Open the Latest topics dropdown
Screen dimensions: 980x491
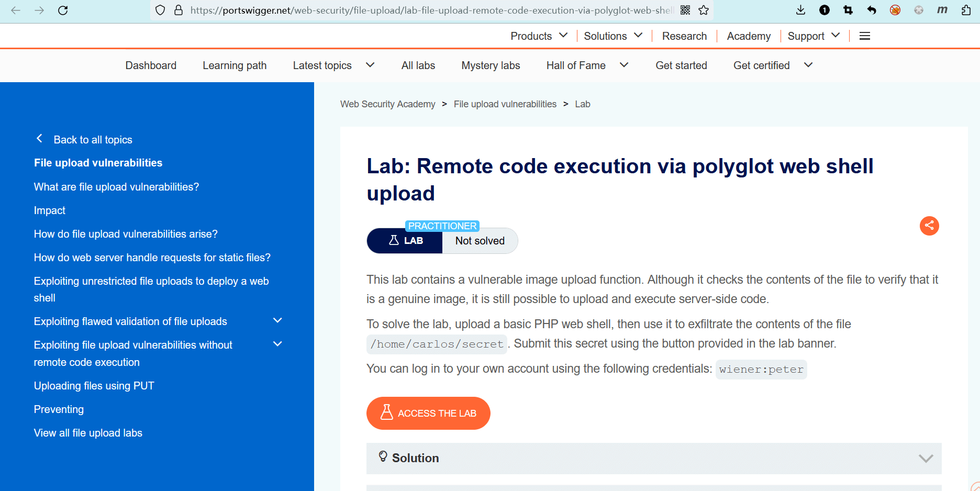coord(333,65)
